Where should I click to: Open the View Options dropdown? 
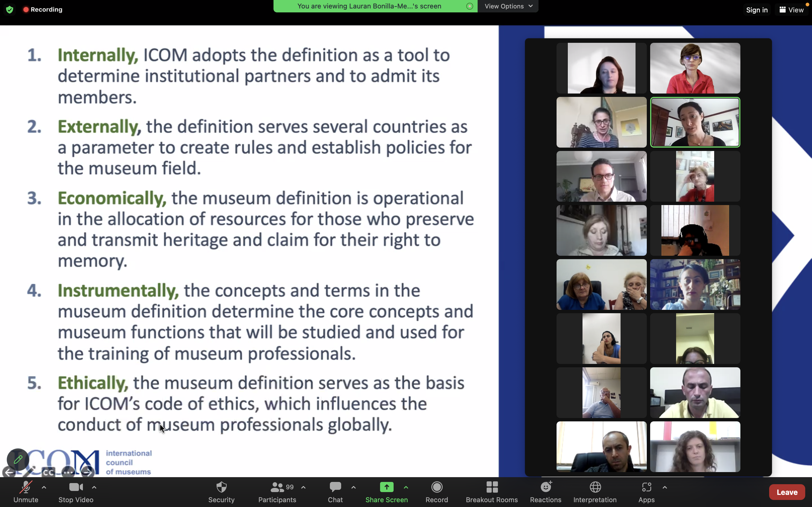[508, 6]
